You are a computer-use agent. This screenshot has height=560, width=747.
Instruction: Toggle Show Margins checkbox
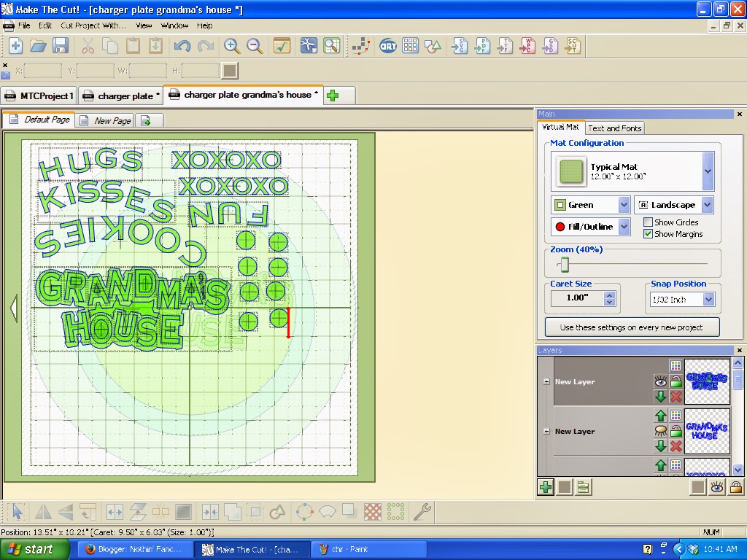pyautogui.click(x=648, y=234)
